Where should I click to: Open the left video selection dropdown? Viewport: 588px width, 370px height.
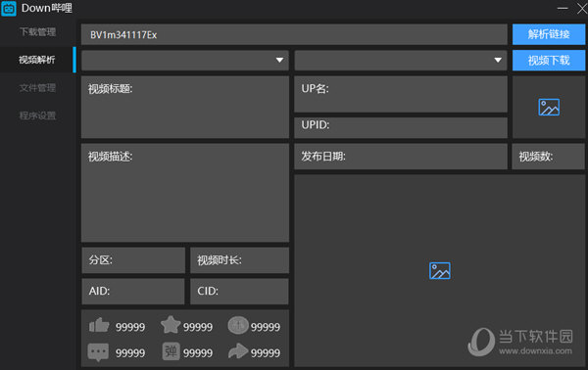pos(185,61)
